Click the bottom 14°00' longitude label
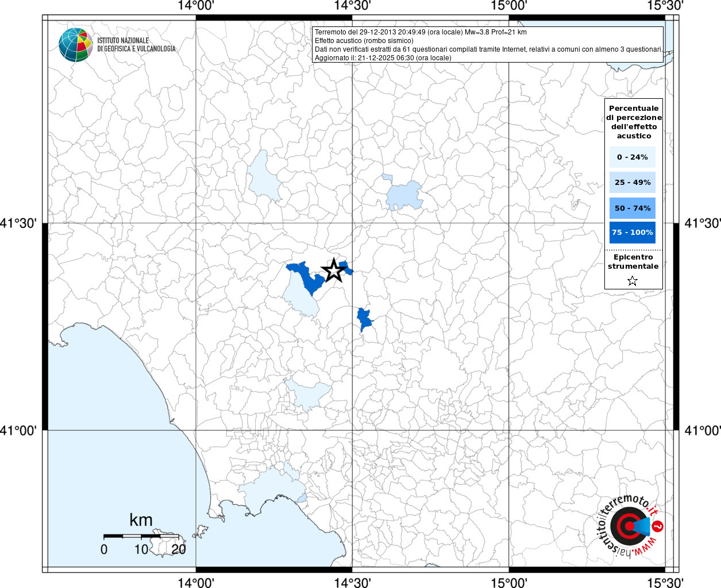The height and width of the screenshot is (588, 721). (196, 582)
